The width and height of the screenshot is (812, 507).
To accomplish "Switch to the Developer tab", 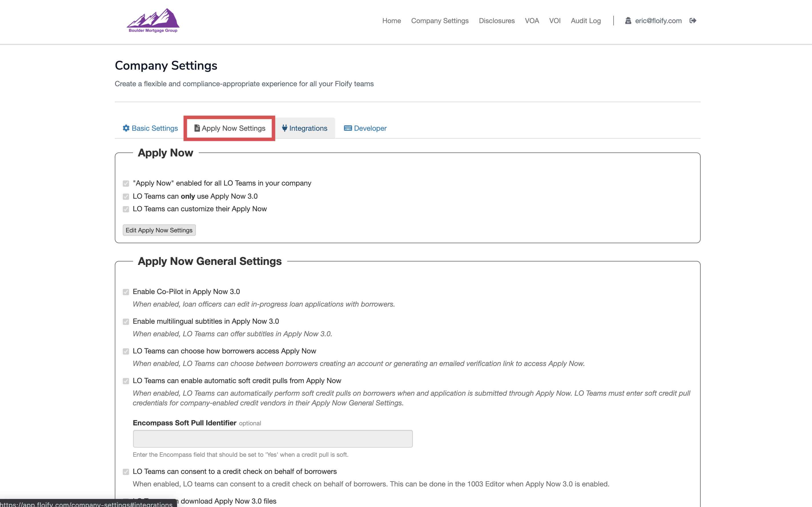I will 370,128.
